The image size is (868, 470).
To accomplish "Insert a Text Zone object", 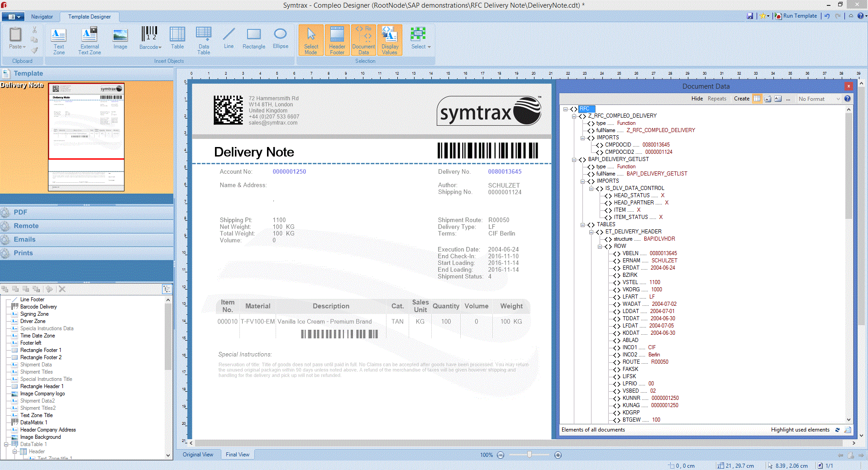I will (x=59, y=40).
